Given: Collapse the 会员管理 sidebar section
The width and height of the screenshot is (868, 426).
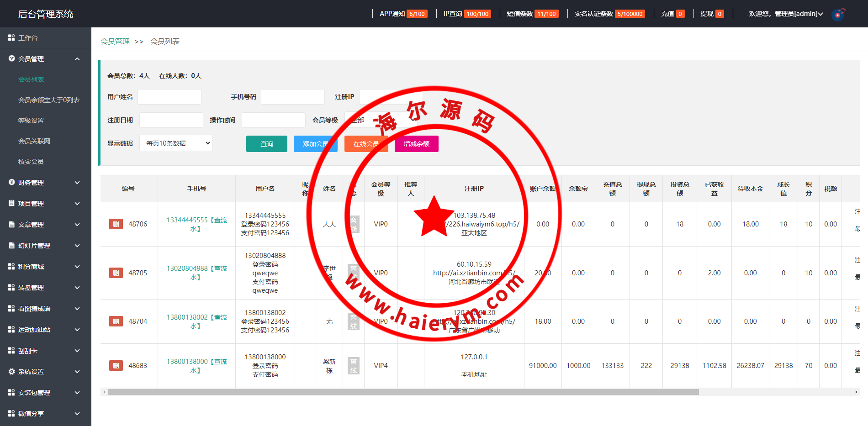Looking at the screenshot, I should coord(77,59).
